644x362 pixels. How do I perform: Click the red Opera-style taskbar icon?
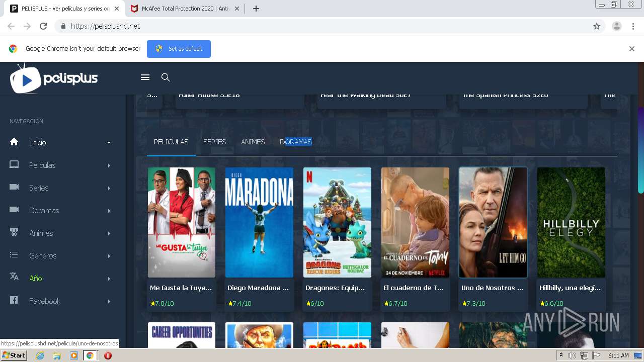pyautogui.click(x=108, y=355)
